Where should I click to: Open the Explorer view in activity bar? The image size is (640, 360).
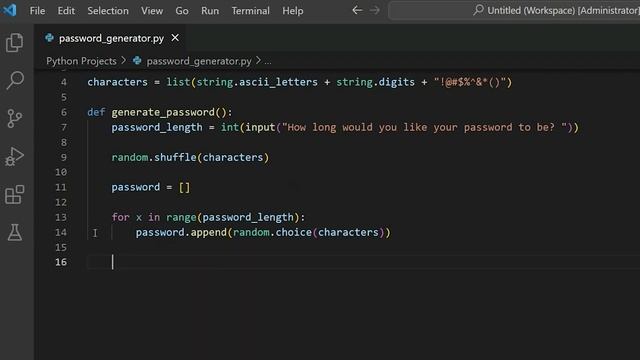tap(15, 42)
